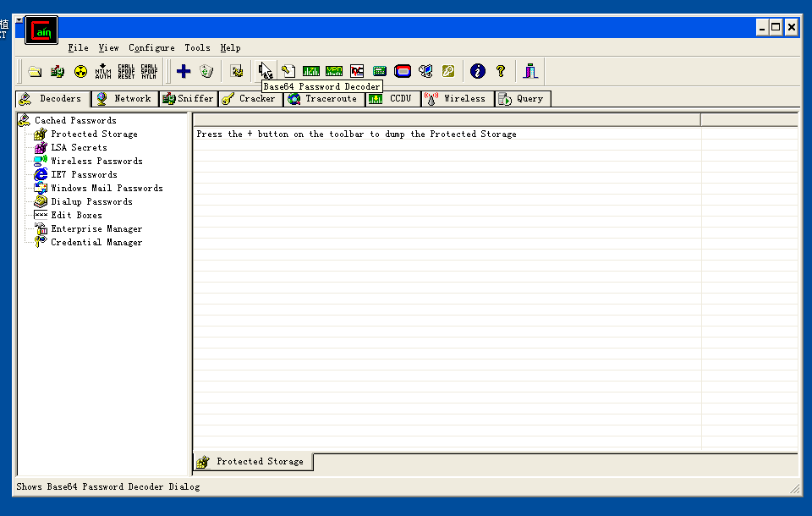Close the Cain window
The height and width of the screenshot is (516, 812).
tap(792, 27)
